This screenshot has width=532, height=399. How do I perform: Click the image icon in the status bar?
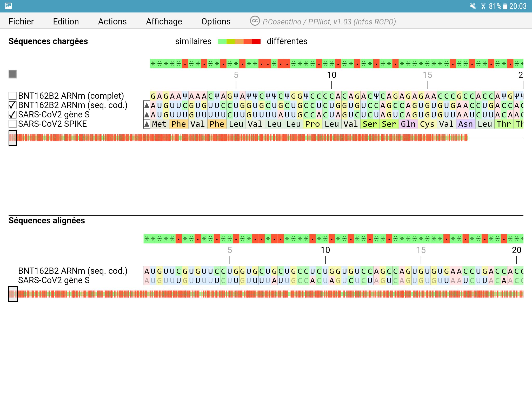click(x=8, y=6)
